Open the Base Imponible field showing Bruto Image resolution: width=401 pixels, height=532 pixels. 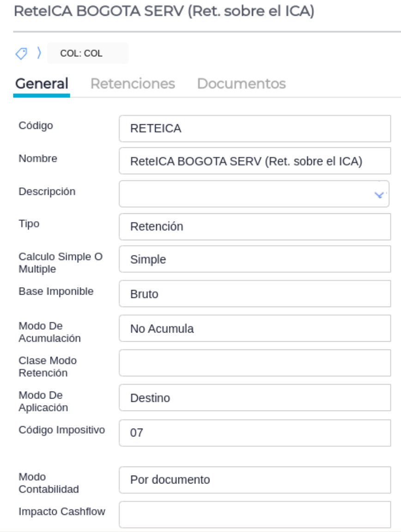click(255, 294)
